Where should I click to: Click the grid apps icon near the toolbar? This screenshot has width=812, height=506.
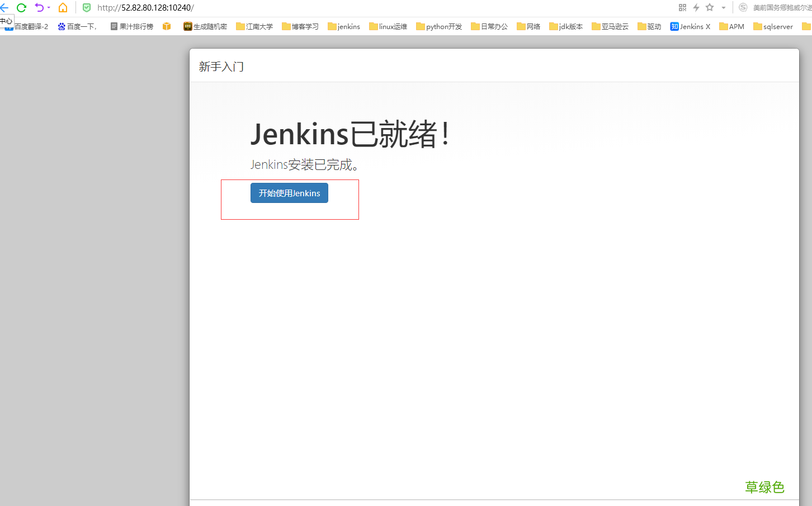click(682, 7)
